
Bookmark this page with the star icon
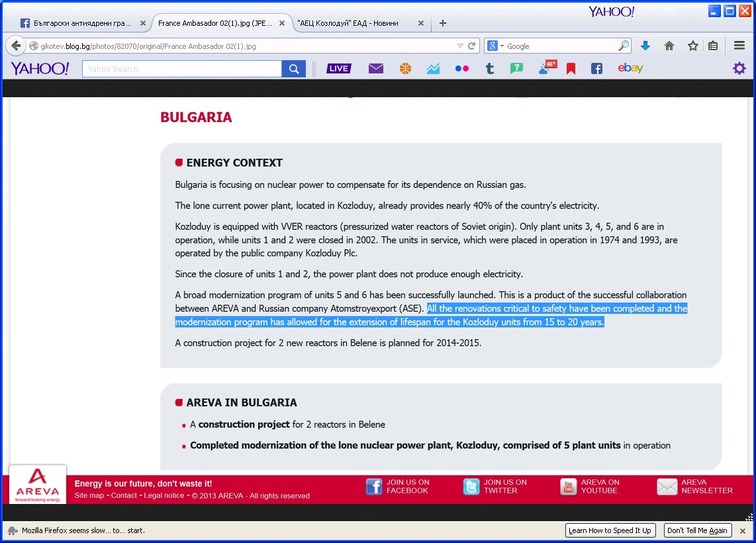(692, 46)
